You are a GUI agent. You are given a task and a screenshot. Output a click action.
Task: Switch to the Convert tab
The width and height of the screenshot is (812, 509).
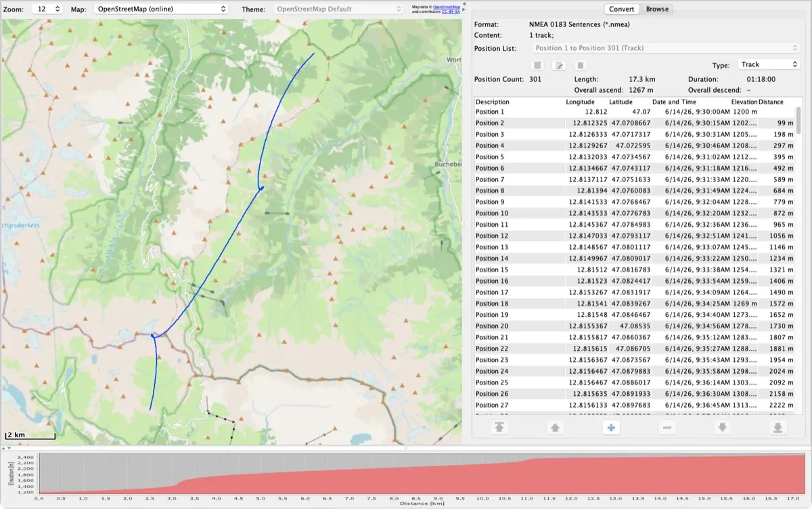[x=622, y=9]
